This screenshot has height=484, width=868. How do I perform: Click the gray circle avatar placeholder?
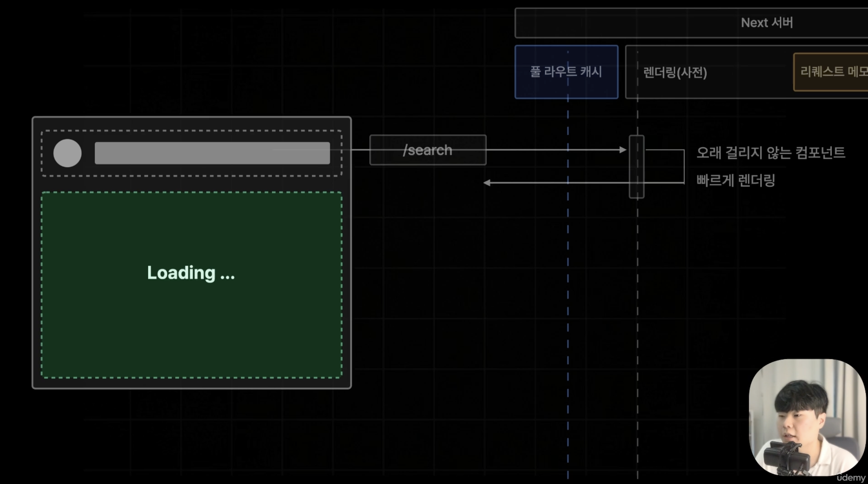pos(67,153)
